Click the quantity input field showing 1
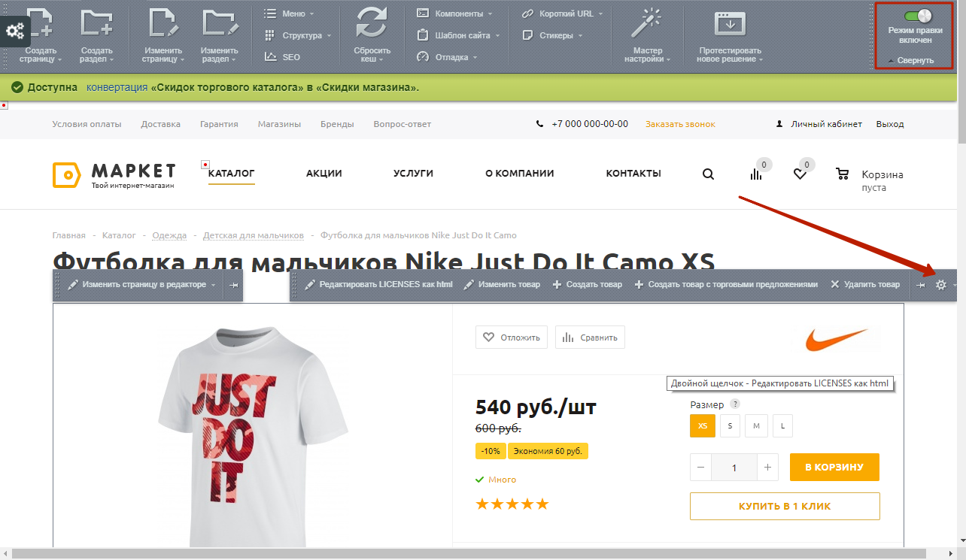This screenshot has width=966, height=560. pyautogui.click(x=734, y=468)
